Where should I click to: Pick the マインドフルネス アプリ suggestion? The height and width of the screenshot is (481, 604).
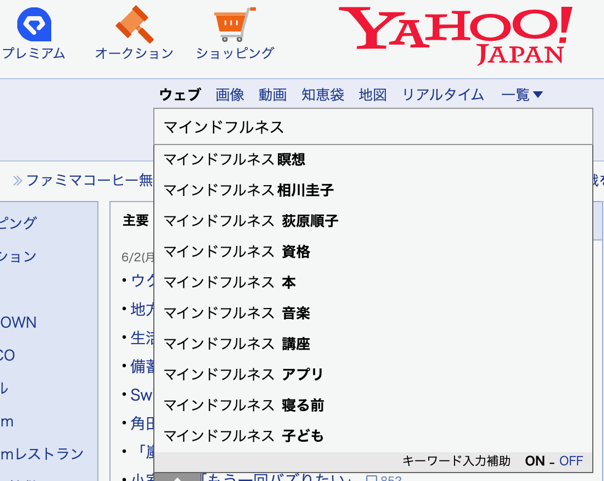point(244,374)
